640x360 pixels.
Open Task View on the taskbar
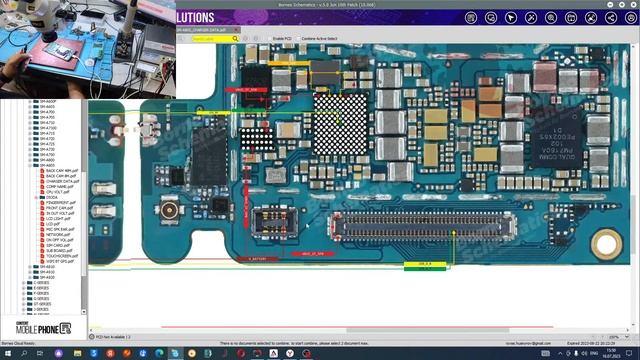click(x=40, y=353)
